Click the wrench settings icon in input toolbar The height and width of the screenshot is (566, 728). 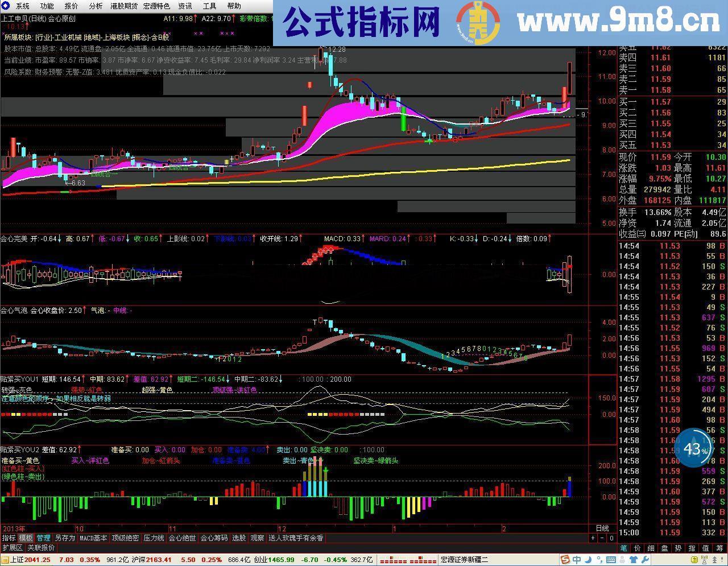(x=644, y=561)
